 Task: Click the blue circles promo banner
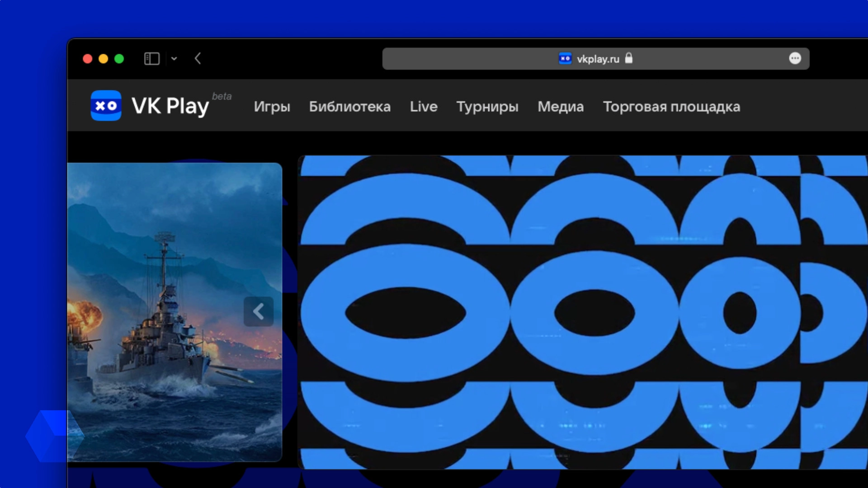pyautogui.click(x=582, y=312)
